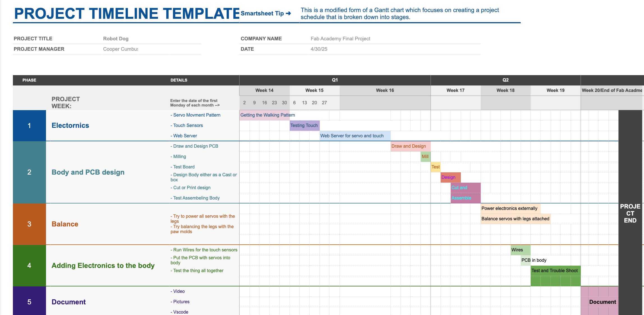
Task: Click the Cooper Cumbus project manager field
Action: click(x=120, y=49)
